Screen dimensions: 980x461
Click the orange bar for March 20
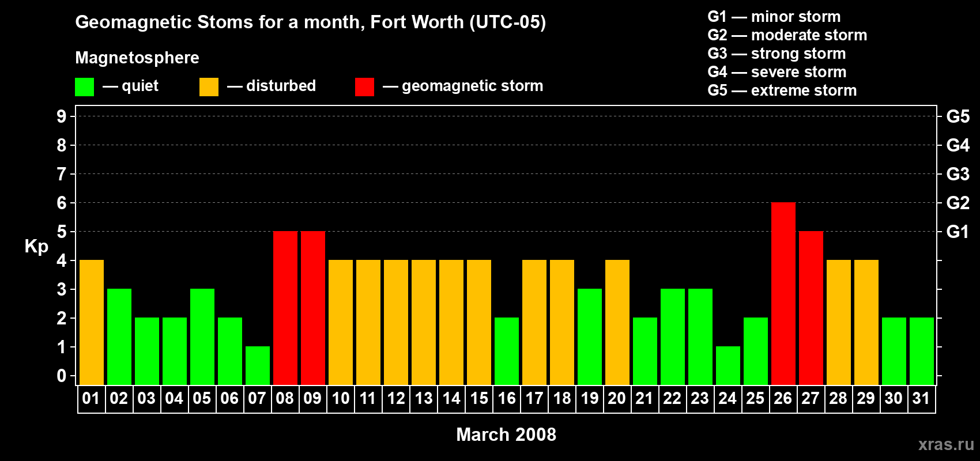point(617,323)
